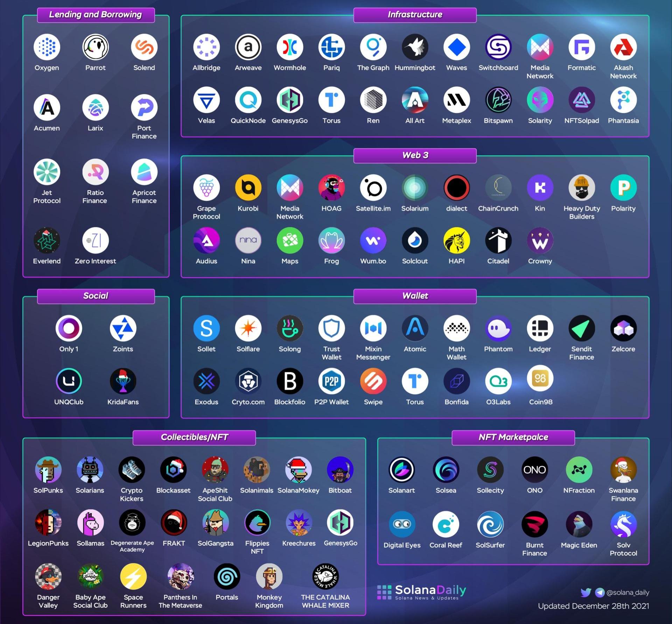Click the Twitter bird icon
The image size is (672, 624).
click(586, 593)
